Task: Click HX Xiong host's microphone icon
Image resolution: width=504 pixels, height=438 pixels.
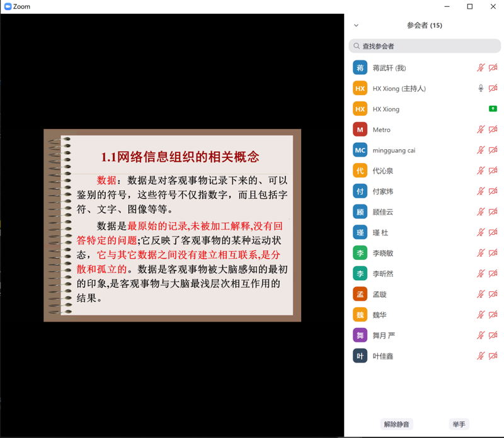Action: (481, 89)
